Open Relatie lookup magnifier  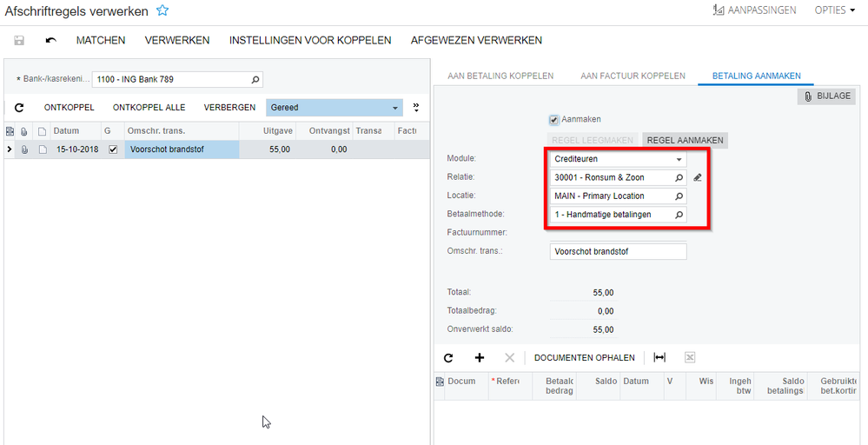tap(679, 177)
